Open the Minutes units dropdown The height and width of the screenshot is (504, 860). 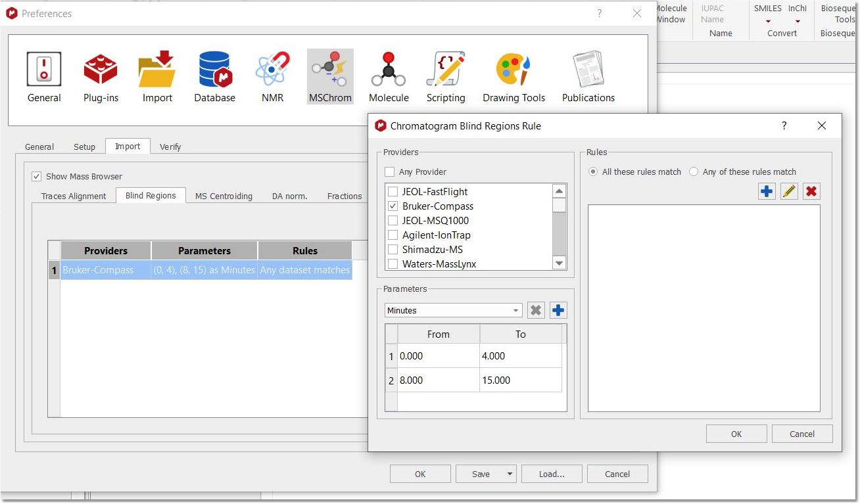click(x=454, y=310)
